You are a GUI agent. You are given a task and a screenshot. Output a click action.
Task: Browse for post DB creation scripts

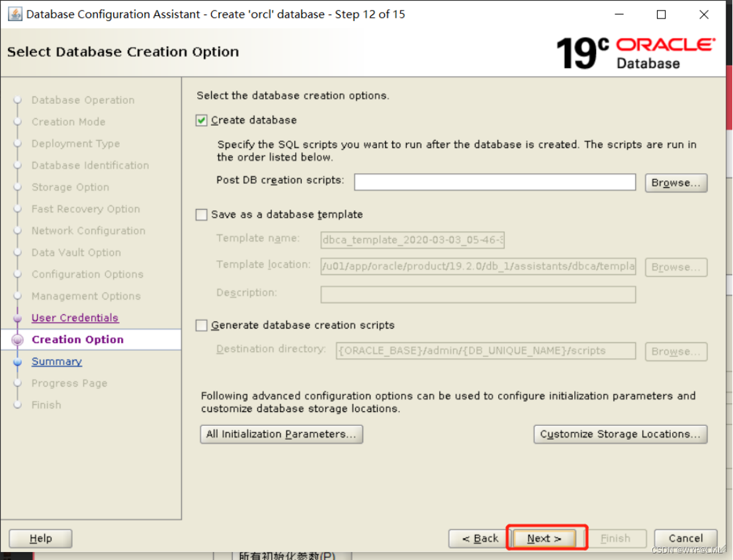(x=676, y=182)
